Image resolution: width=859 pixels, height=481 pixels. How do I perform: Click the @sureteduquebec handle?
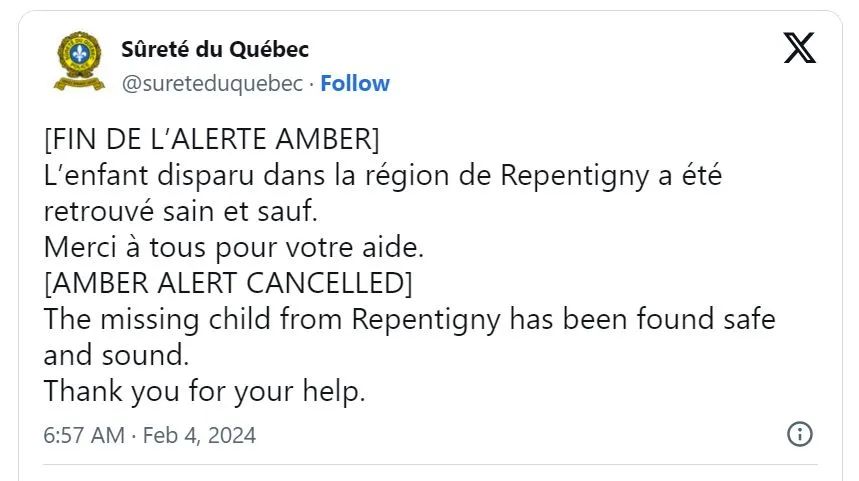click(212, 84)
